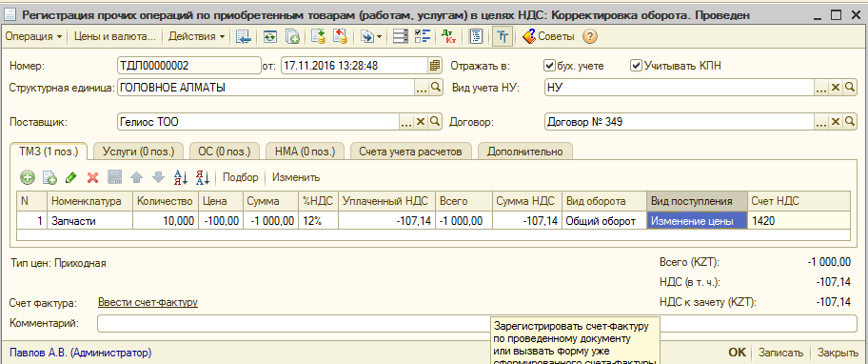Toggle Учитывать КПН checkbox
The height and width of the screenshot is (364, 868).
636,66
